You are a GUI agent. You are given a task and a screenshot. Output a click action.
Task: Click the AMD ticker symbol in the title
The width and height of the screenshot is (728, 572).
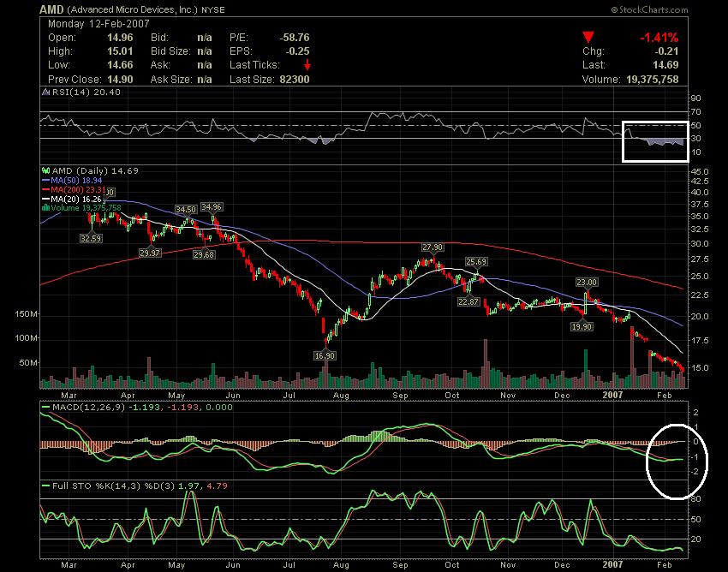[51, 9]
